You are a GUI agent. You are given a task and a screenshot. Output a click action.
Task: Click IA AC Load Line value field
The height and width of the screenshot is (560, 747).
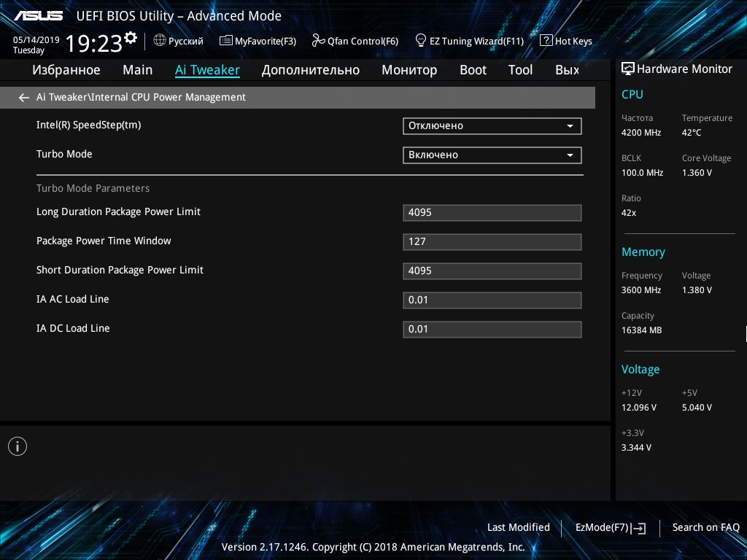pyautogui.click(x=492, y=300)
